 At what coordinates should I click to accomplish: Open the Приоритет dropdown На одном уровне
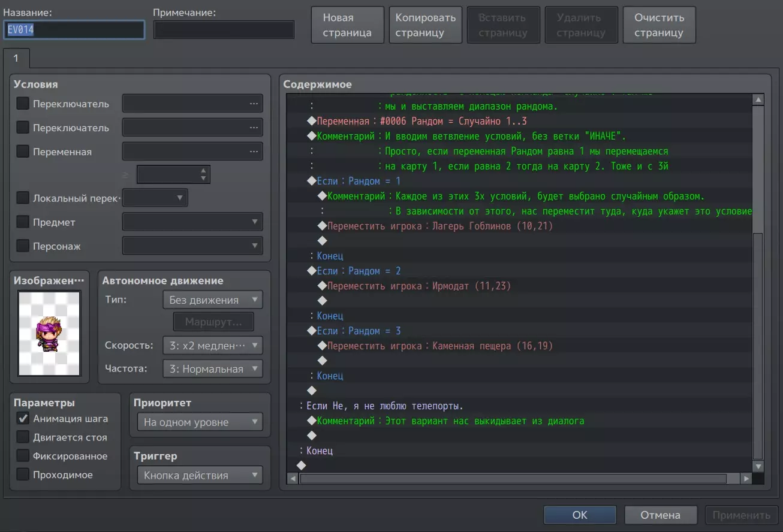coord(200,422)
